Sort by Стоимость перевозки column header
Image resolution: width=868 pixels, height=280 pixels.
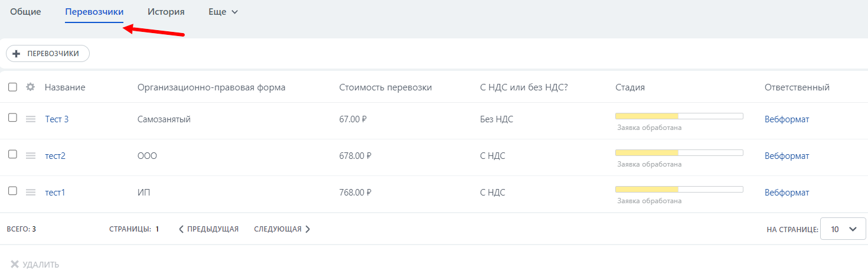coord(386,87)
